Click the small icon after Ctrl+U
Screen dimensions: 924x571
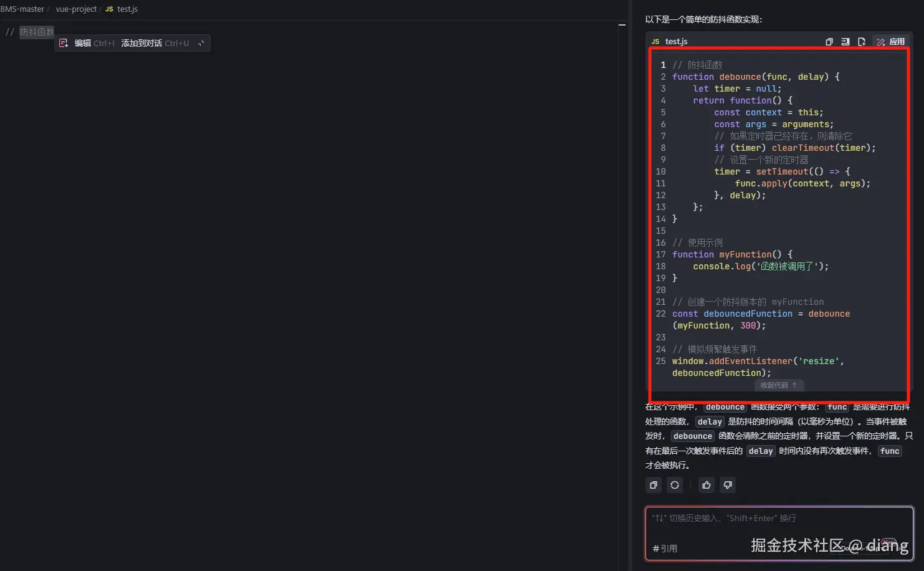pyautogui.click(x=201, y=43)
